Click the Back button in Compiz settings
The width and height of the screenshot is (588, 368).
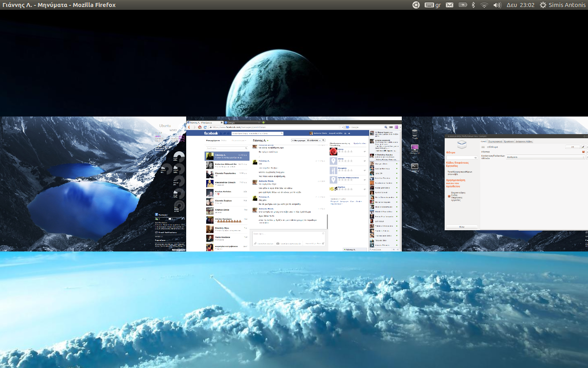click(461, 227)
